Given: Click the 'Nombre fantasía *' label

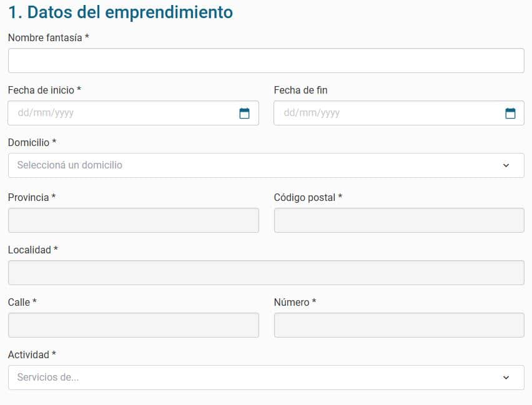Looking at the screenshot, I should 49,37.
